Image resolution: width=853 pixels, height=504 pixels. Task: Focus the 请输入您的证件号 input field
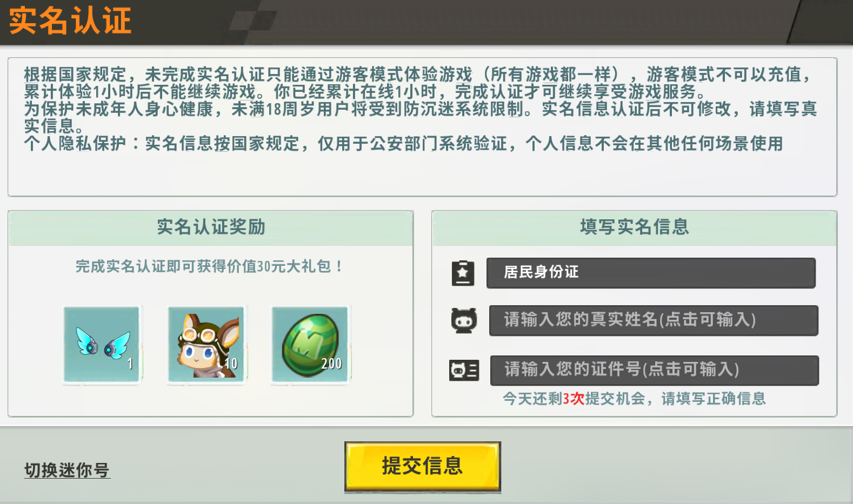click(x=654, y=370)
